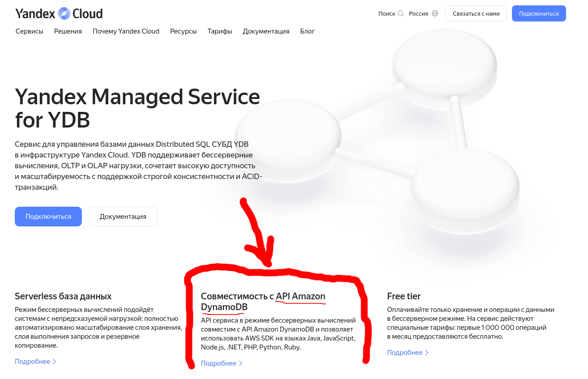
Task: Click the header Подключиться button
Action: pyautogui.click(x=539, y=13)
